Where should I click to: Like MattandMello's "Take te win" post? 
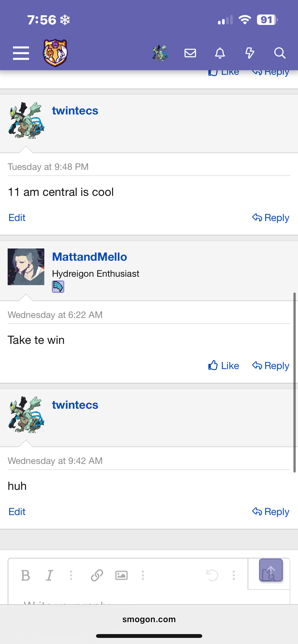coord(223,366)
